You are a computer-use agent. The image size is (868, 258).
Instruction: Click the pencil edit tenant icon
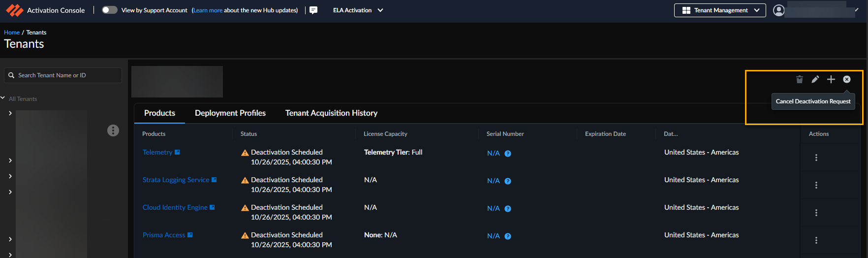tap(815, 79)
